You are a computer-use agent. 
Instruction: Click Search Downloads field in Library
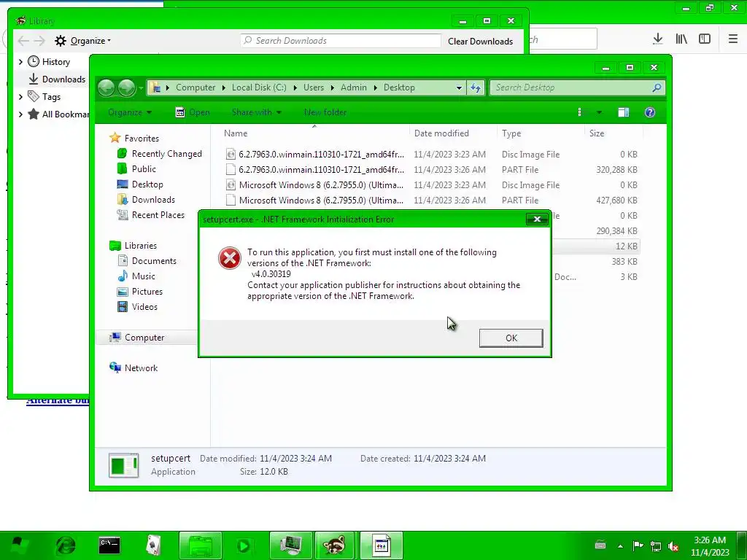pyautogui.click(x=341, y=41)
